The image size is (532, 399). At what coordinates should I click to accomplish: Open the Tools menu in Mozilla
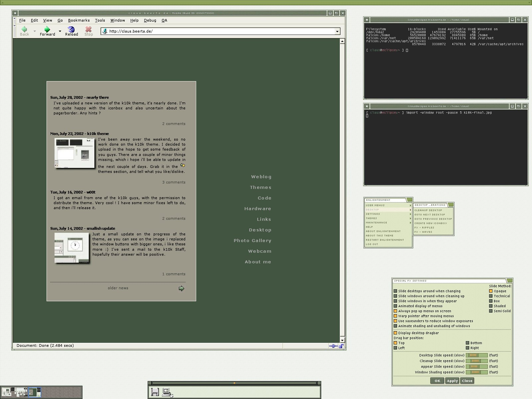click(x=100, y=20)
